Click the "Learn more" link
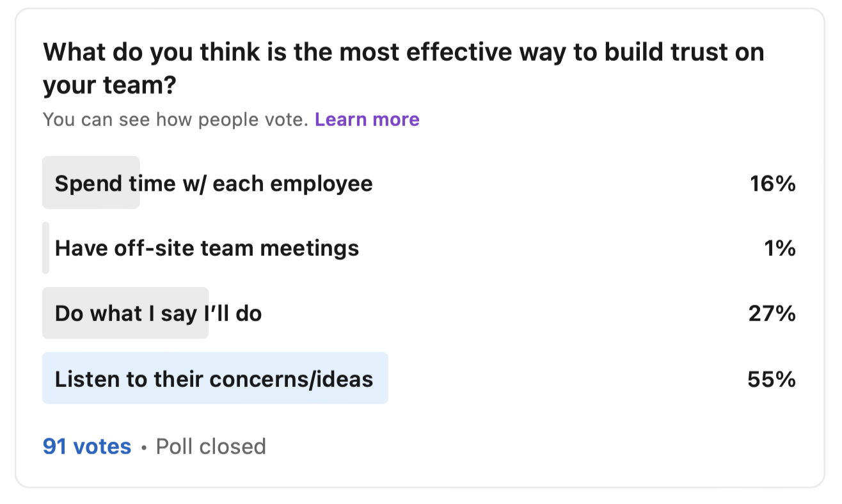Viewport: 842px width, 504px height. (367, 120)
